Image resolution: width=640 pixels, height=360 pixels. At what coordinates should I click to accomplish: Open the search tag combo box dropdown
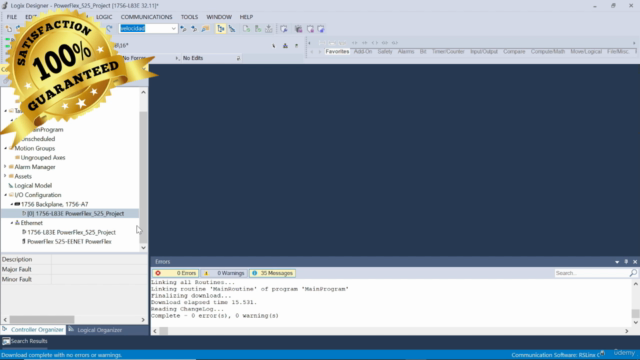pyautogui.click(x=173, y=29)
